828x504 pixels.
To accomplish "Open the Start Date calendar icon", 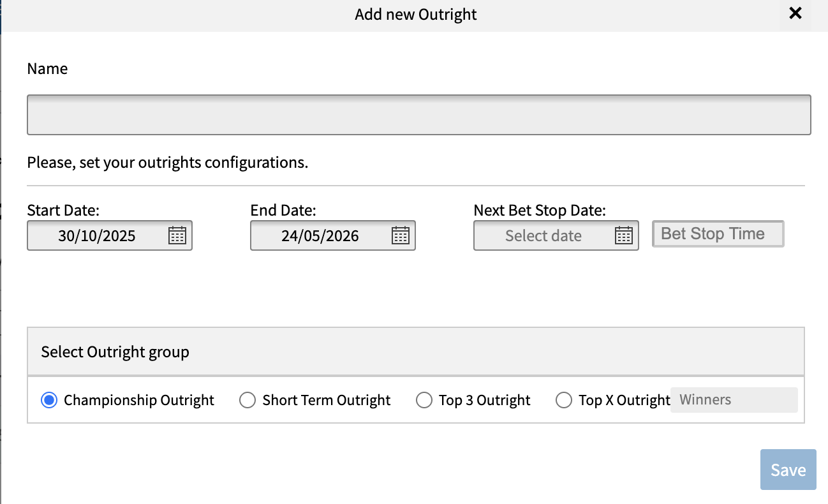I will click(177, 235).
